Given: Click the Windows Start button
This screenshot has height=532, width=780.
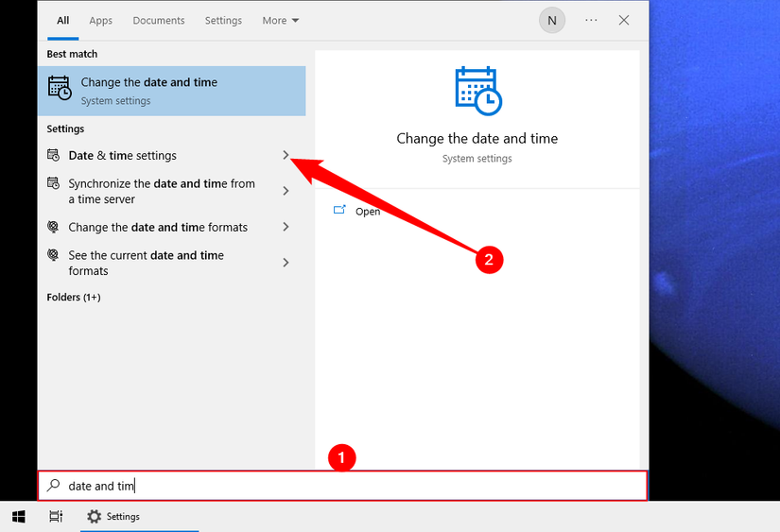Looking at the screenshot, I should (x=18, y=516).
